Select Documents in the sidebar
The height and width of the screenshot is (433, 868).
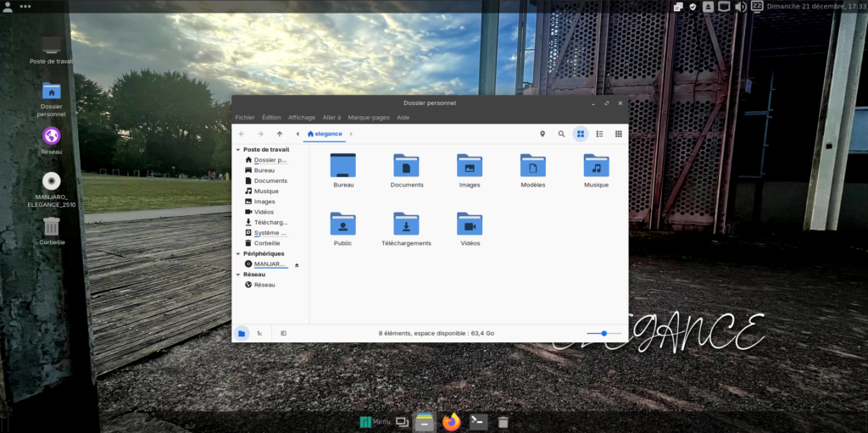click(270, 181)
